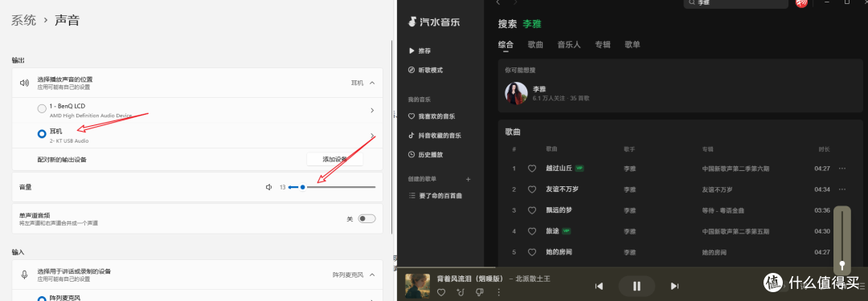
Task: Open album 中国新歌声第二季第五期
Action: tap(735, 231)
